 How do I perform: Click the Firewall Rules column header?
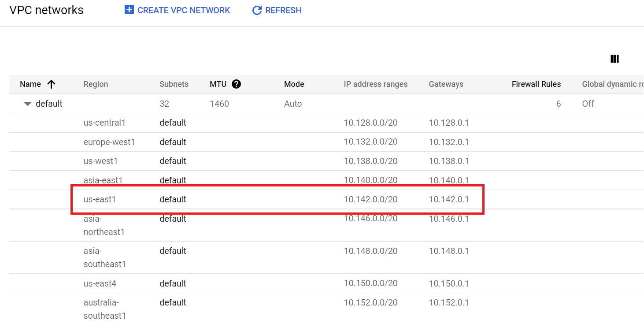[536, 84]
